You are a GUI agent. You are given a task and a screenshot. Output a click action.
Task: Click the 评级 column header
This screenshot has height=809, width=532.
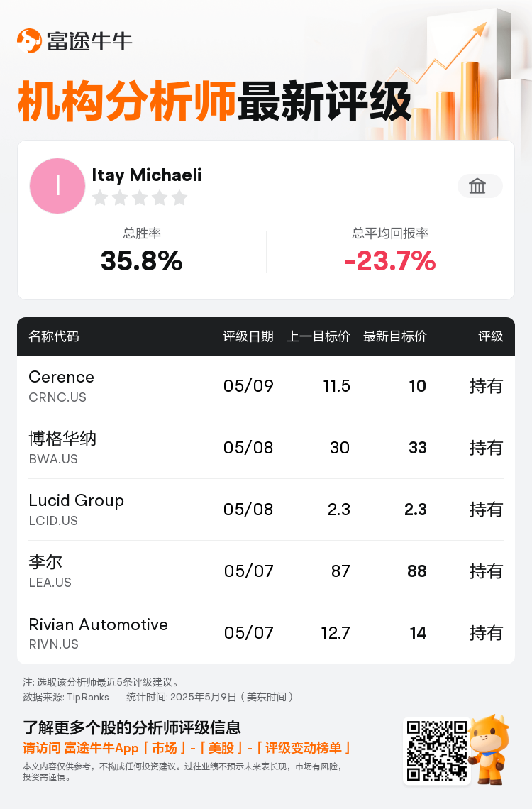[x=490, y=336]
